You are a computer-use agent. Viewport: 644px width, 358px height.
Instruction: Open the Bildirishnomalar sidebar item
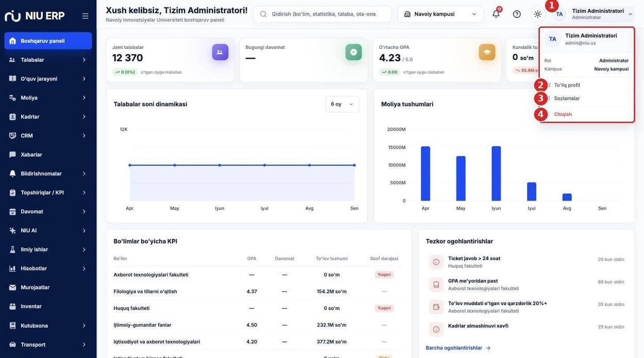tap(48, 174)
